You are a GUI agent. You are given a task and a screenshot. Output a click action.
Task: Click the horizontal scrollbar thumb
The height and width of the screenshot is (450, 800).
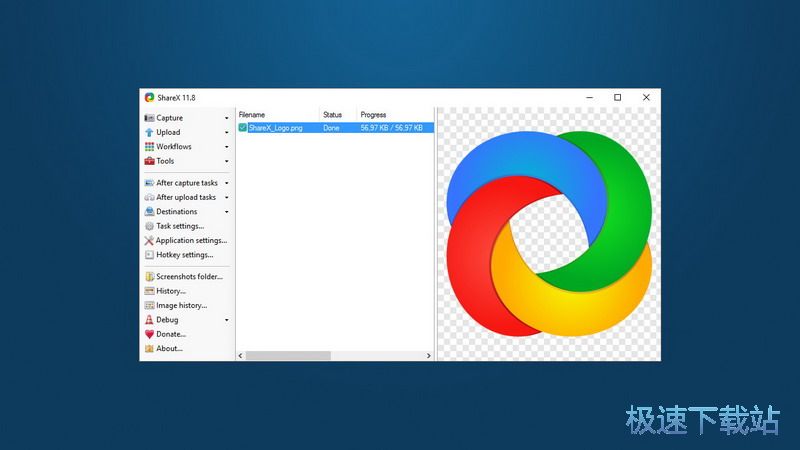coord(288,356)
